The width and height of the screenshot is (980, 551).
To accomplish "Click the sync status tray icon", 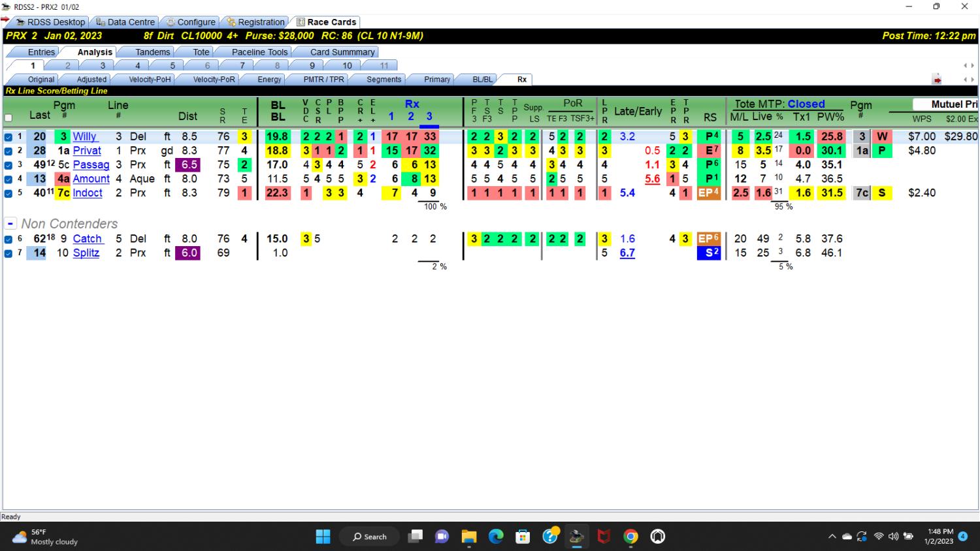I will coord(862,537).
